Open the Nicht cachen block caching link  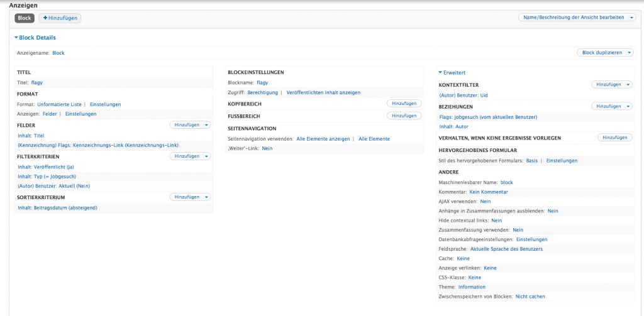pyautogui.click(x=530, y=296)
